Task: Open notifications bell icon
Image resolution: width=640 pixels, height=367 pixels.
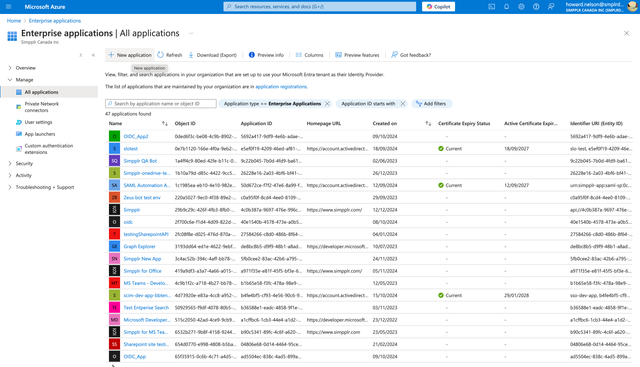Action: 507,7
